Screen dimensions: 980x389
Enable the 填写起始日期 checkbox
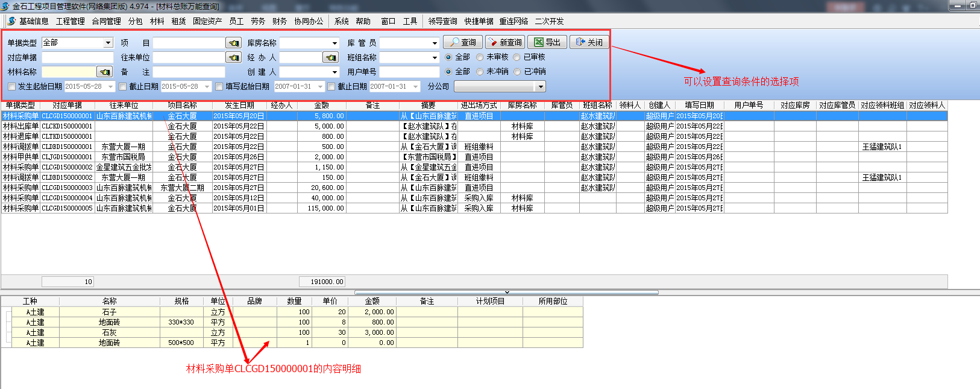pos(219,87)
